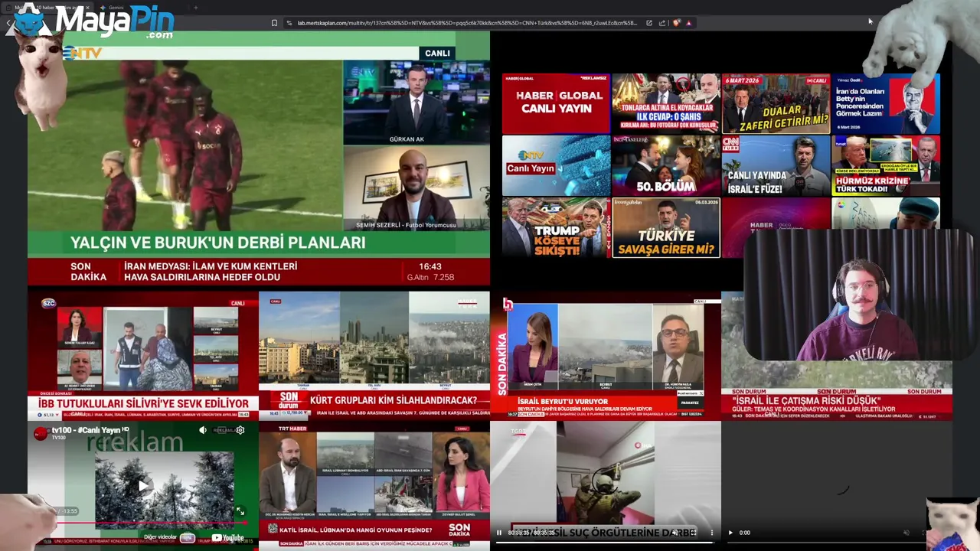This screenshot has height=551, width=980.
Task: Mute the tv100 player speaker icon
Action: tap(203, 430)
